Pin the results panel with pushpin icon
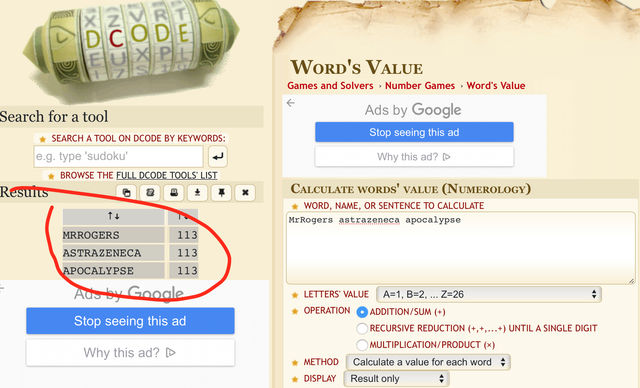The height and width of the screenshot is (388, 640). click(x=221, y=193)
